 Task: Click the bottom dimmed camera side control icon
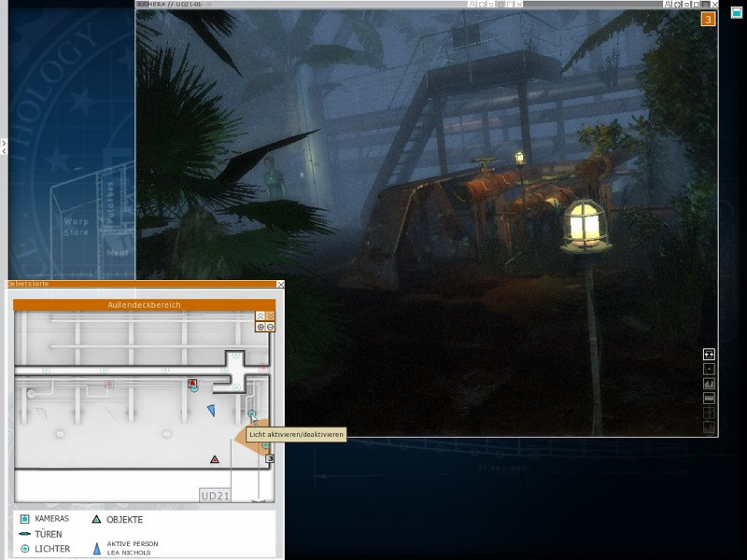[709, 427]
